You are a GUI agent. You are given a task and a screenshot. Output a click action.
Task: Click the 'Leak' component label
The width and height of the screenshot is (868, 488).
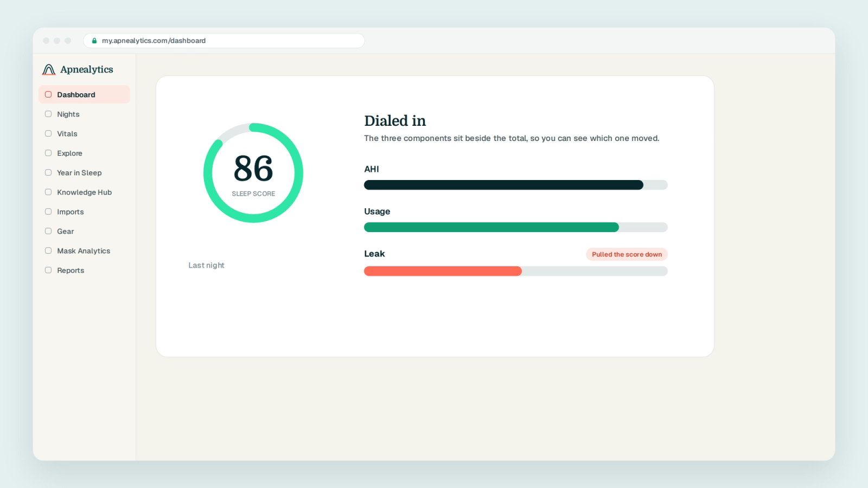pyautogui.click(x=374, y=254)
